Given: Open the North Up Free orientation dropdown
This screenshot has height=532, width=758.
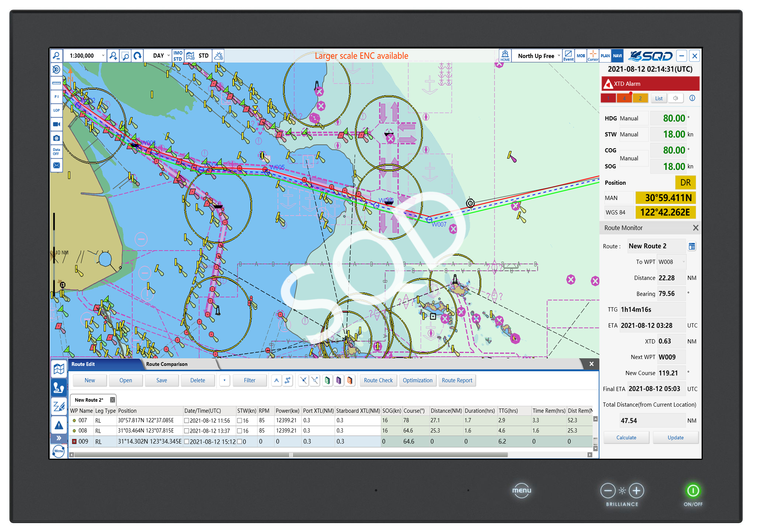Looking at the screenshot, I should 538,56.
